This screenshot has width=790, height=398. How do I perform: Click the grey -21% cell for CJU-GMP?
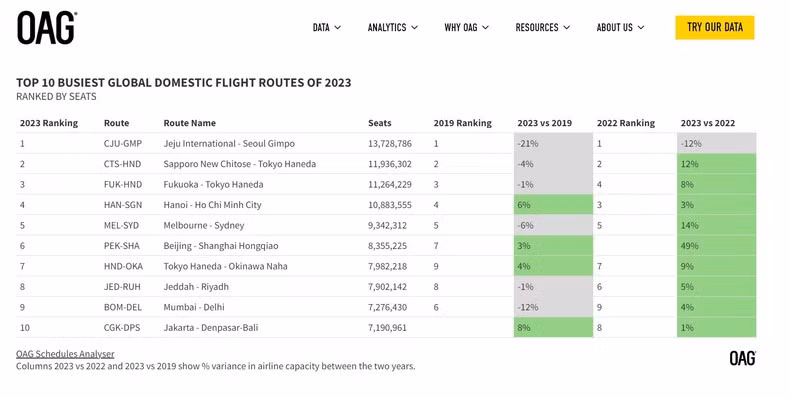pos(553,144)
